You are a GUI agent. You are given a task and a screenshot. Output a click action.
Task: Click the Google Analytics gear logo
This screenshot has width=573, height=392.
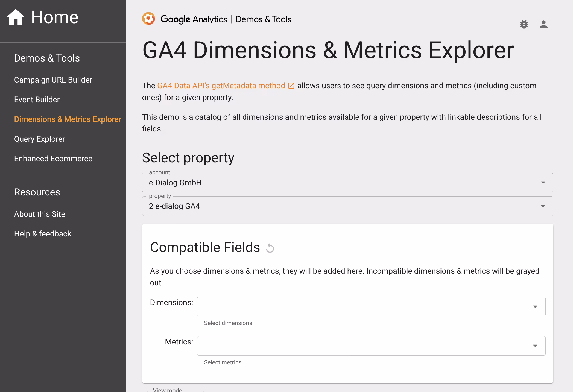click(148, 19)
